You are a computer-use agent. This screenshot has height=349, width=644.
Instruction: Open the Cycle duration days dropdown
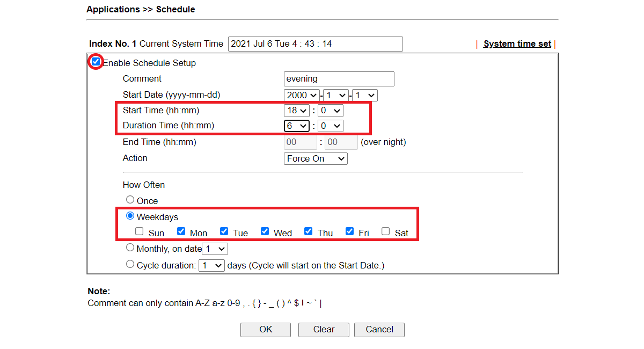211,265
